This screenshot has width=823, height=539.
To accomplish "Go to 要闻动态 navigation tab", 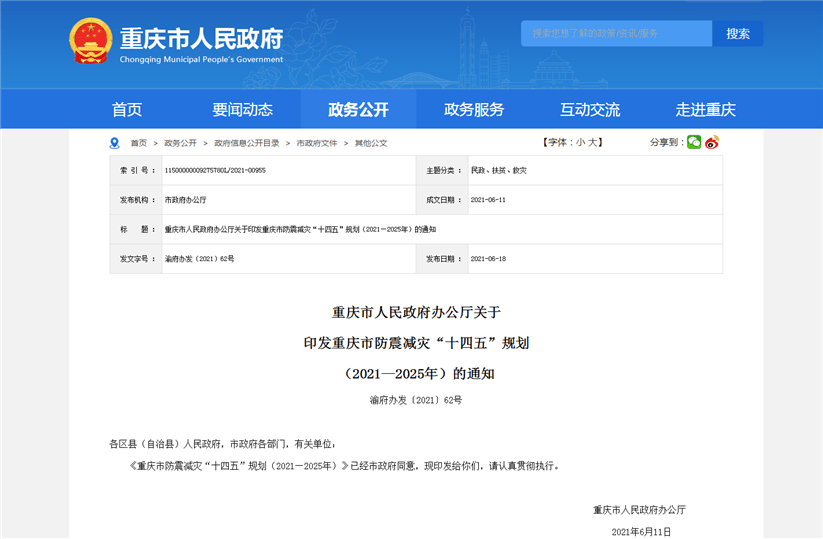I will pyautogui.click(x=242, y=110).
